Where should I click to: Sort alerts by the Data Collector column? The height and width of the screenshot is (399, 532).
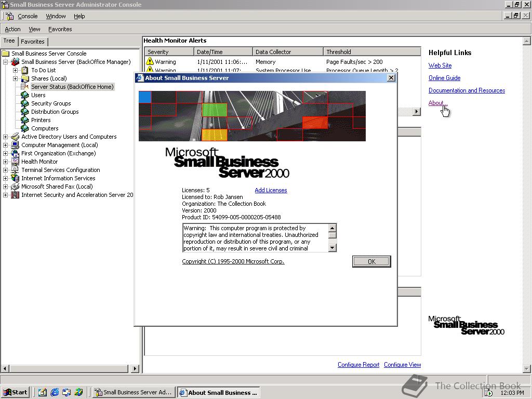coord(288,51)
